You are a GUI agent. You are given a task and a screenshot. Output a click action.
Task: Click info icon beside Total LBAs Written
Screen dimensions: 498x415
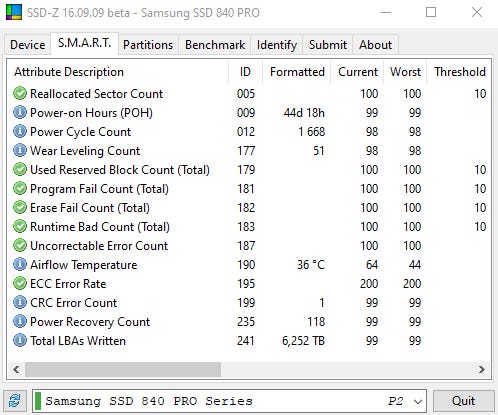click(20, 340)
